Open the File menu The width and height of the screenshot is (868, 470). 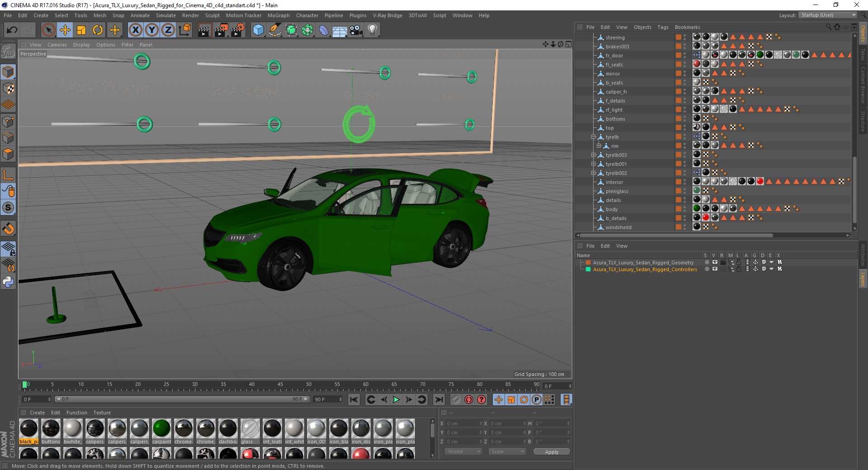click(x=8, y=15)
